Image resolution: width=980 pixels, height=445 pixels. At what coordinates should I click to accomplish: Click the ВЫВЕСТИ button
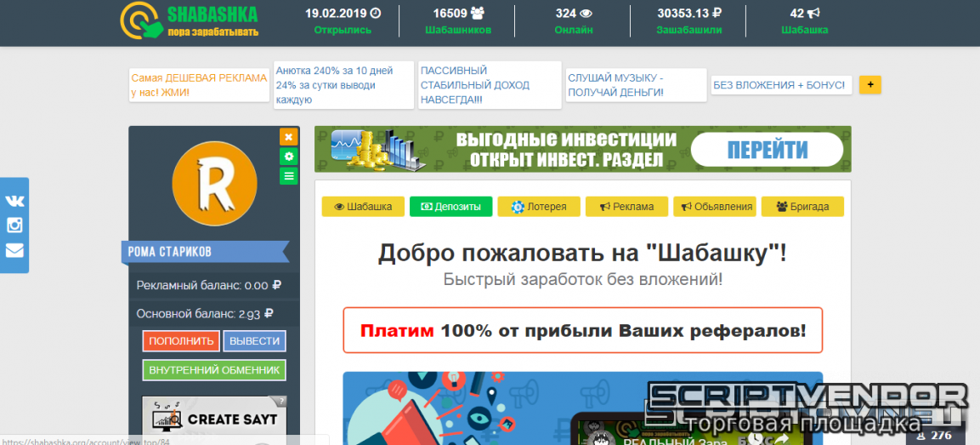tap(254, 341)
